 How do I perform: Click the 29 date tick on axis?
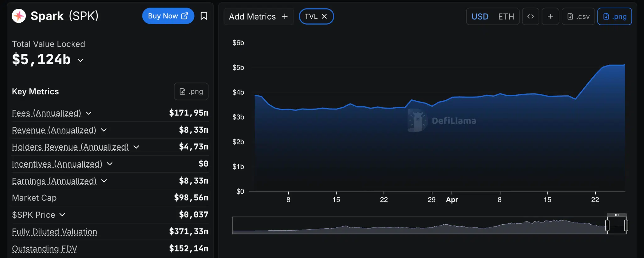432,199
